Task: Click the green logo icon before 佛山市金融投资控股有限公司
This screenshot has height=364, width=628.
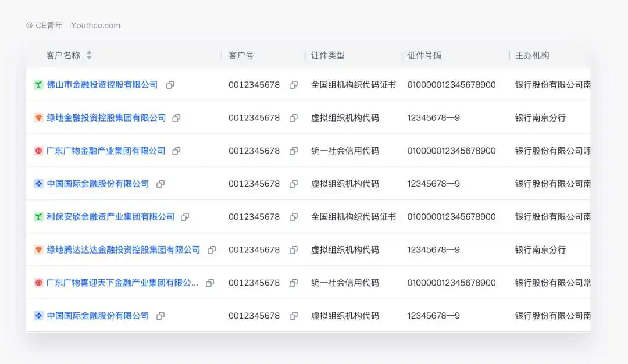Action: 38,85
